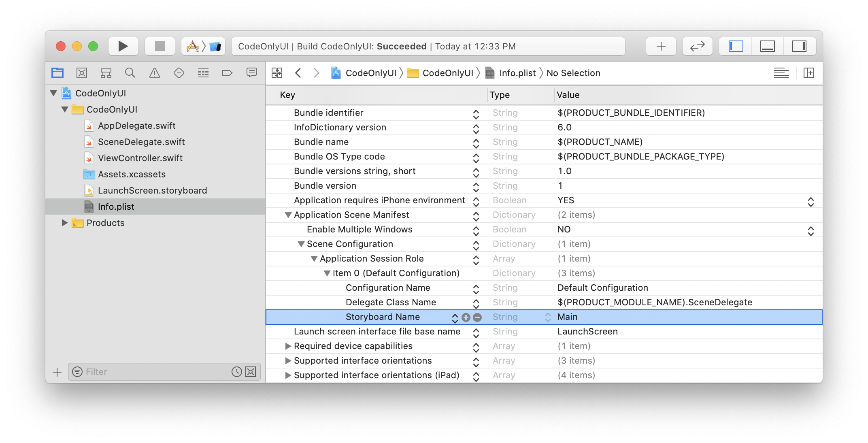Show the Symbol navigator

click(x=106, y=73)
